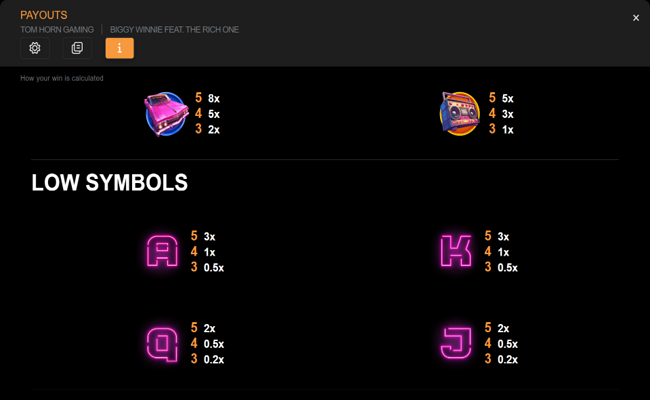650x400 pixels.
Task: Click the car's 8x payout value
Action: point(214,99)
